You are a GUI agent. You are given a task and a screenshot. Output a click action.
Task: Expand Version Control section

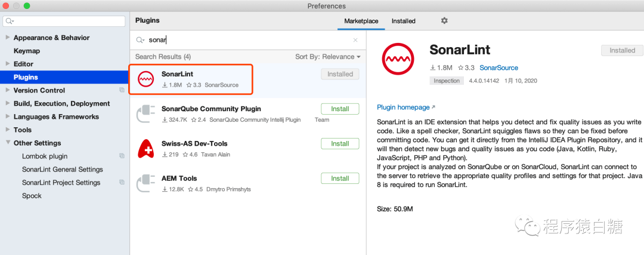tap(8, 90)
